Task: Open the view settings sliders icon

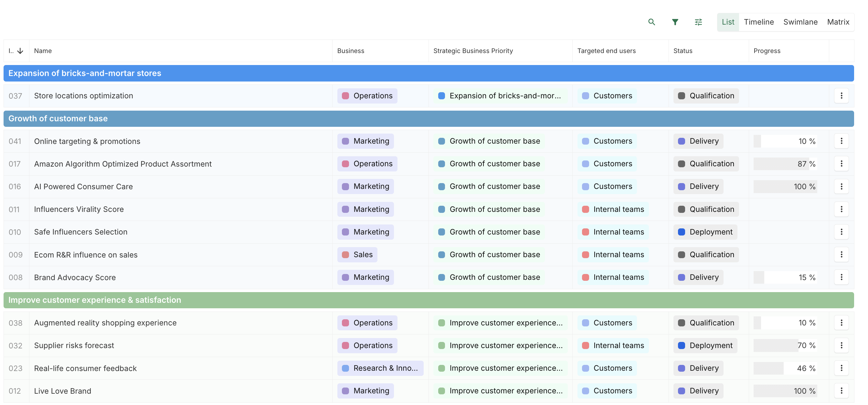Action: pos(698,22)
